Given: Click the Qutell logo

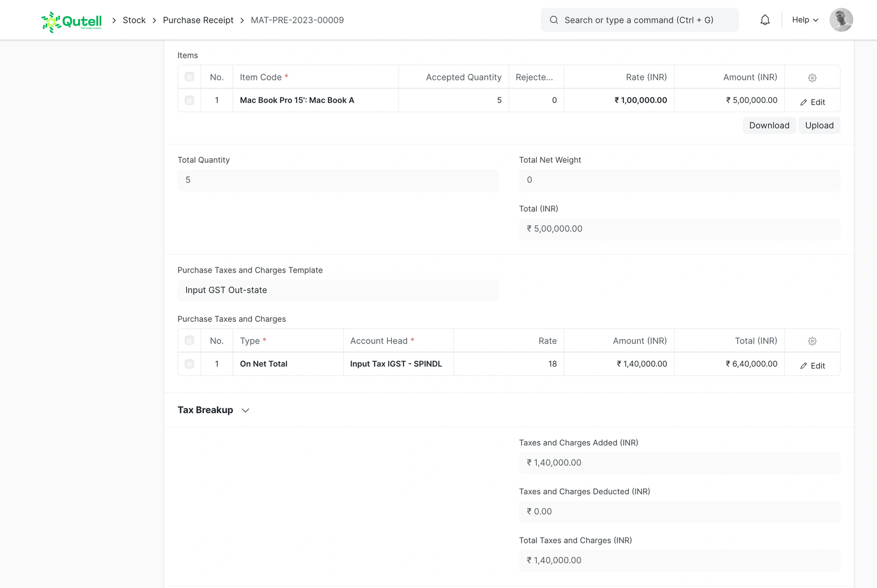Looking at the screenshot, I should coord(71,21).
